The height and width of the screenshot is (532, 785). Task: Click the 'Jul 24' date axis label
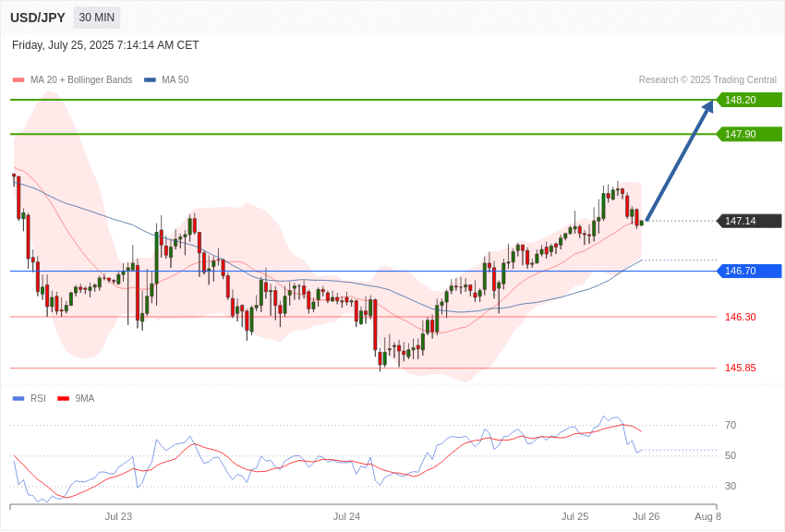pos(346,516)
